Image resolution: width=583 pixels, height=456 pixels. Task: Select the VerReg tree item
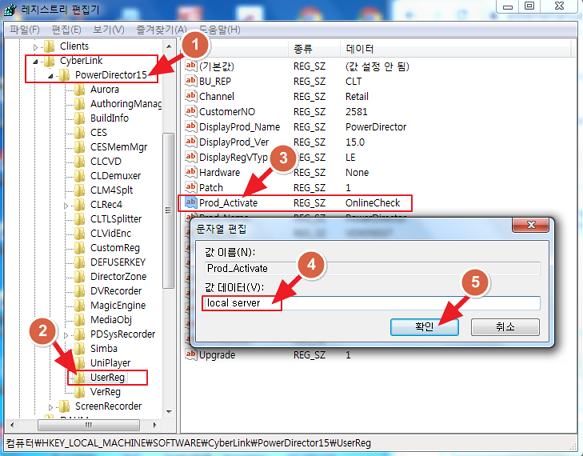pyautogui.click(x=105, y=392)
